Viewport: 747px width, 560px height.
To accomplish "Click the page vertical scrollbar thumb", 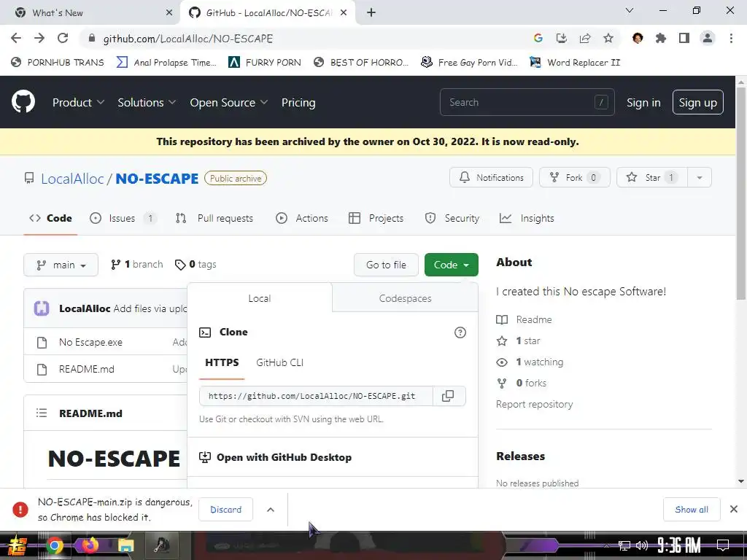I will point(741,192).
